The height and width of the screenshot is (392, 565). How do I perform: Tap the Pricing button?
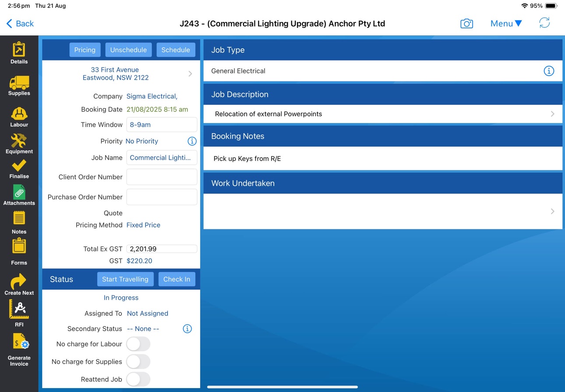[x=85, y=50]
